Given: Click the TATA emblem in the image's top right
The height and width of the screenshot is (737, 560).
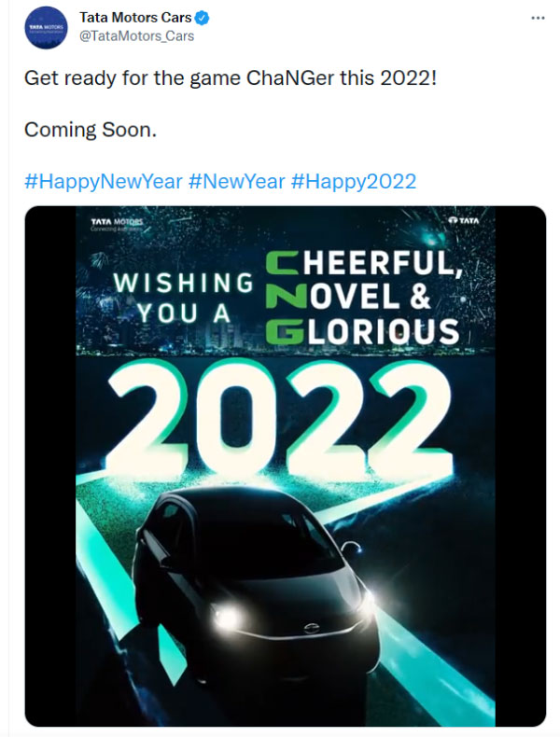Looking at the screenshot, I should tap(464, 220).
